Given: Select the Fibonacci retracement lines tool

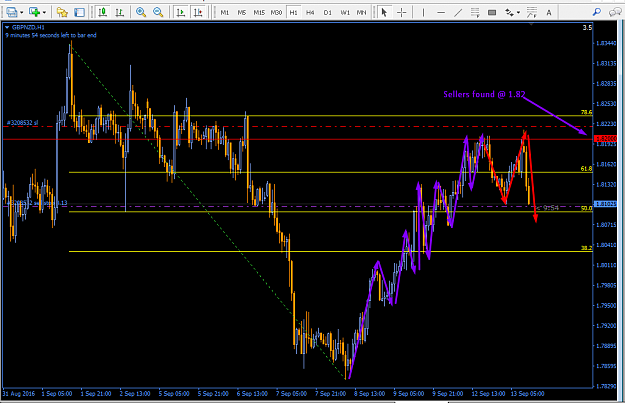Looking at the screenshot, I should pyautogui.click(x=475, y=12).
